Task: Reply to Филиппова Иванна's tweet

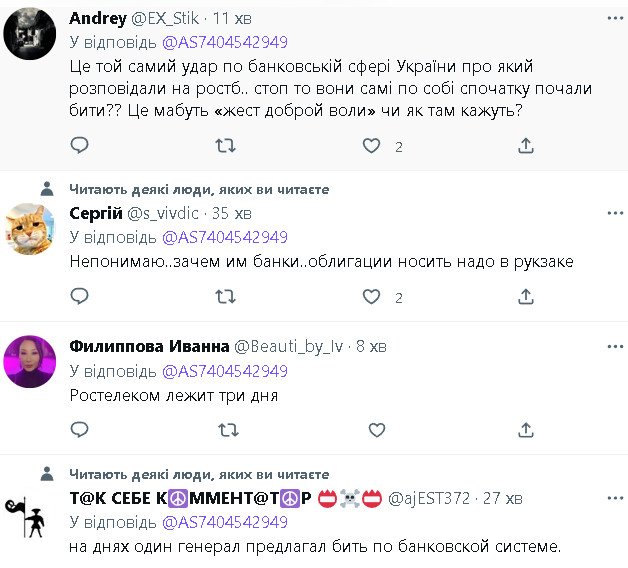Action: pyautogui.click(x=80, y=430)
